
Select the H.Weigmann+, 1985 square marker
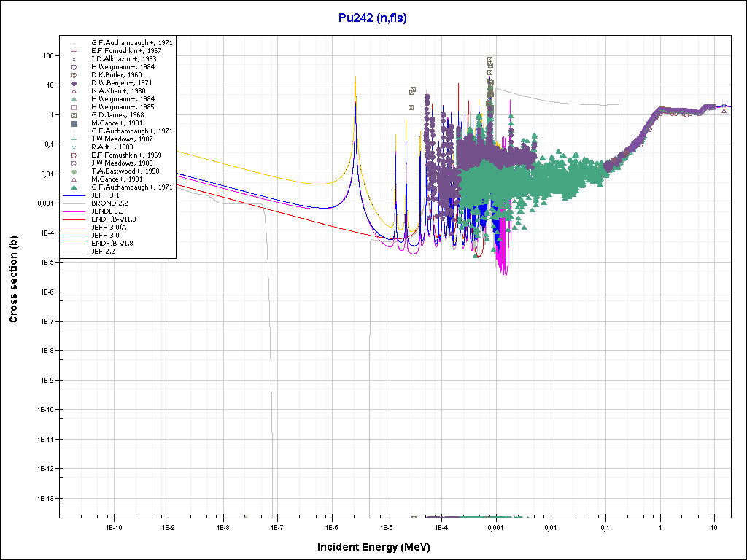pos(74,107)
